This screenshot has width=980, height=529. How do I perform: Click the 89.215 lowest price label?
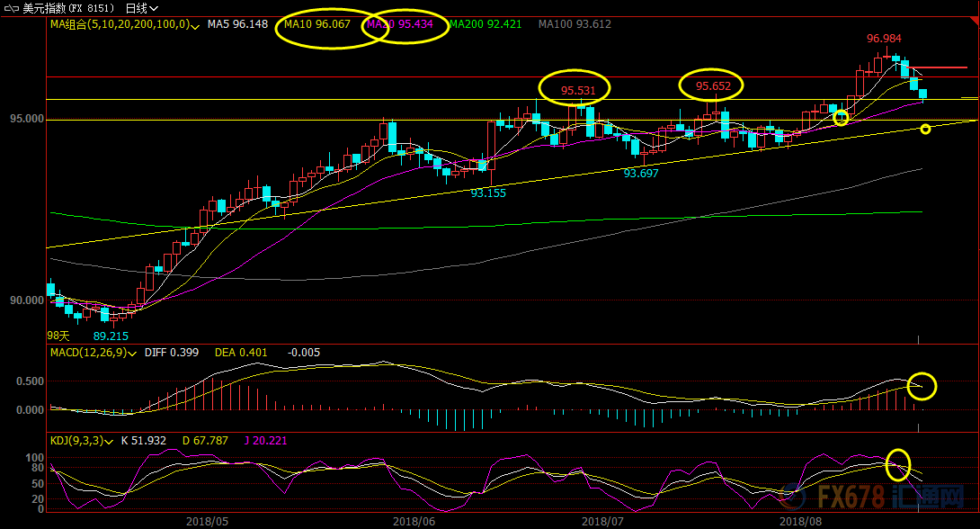(x=111, y=336)
